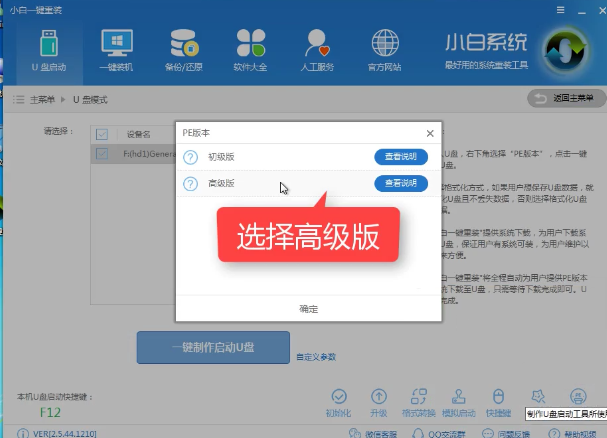Toggle the select-all checkbox in device header
The image size is (607, 438).
(102, 134)
